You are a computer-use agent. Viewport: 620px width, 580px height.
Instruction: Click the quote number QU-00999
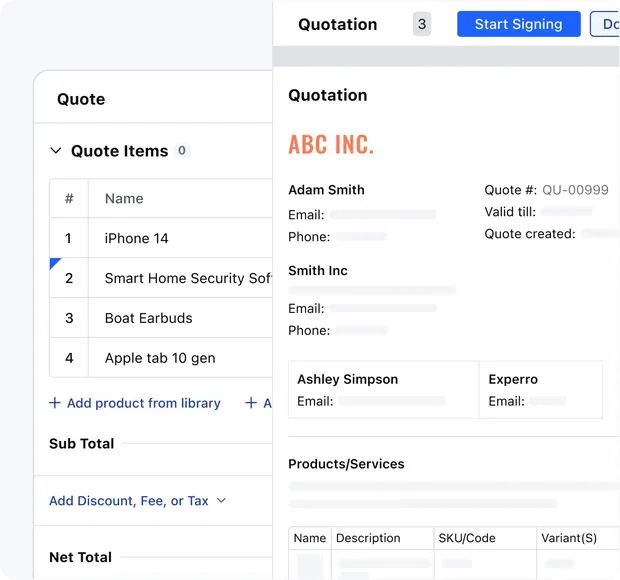(x=575, y=190)
